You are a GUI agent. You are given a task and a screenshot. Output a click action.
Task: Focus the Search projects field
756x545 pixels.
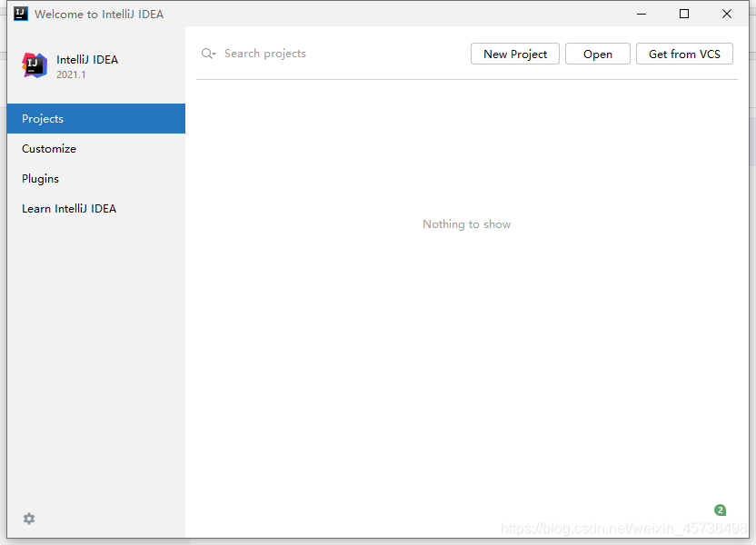tap(333, 54)
